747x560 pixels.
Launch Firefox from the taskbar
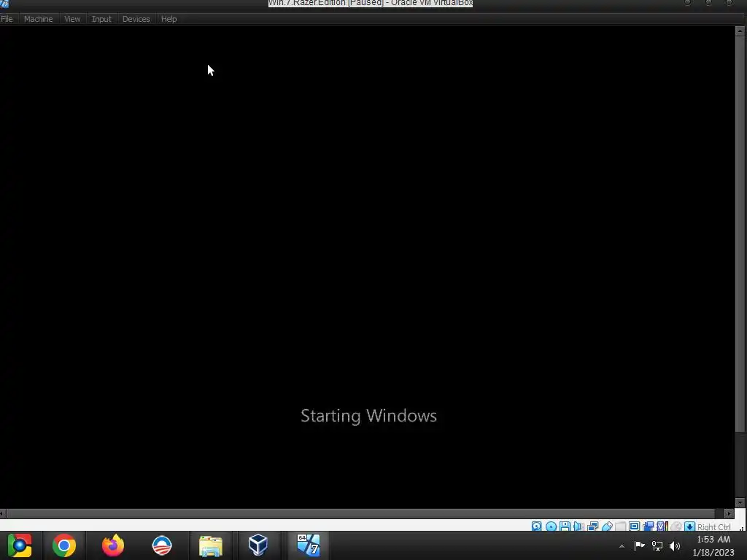pyautogui.click(x=113, y=545)
